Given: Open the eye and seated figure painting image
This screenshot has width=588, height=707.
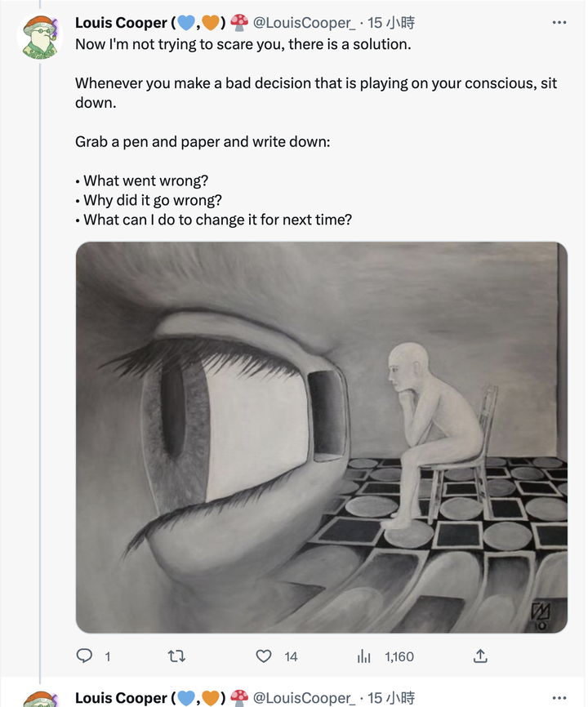Looking at the screenshot, I should [322, 438].
